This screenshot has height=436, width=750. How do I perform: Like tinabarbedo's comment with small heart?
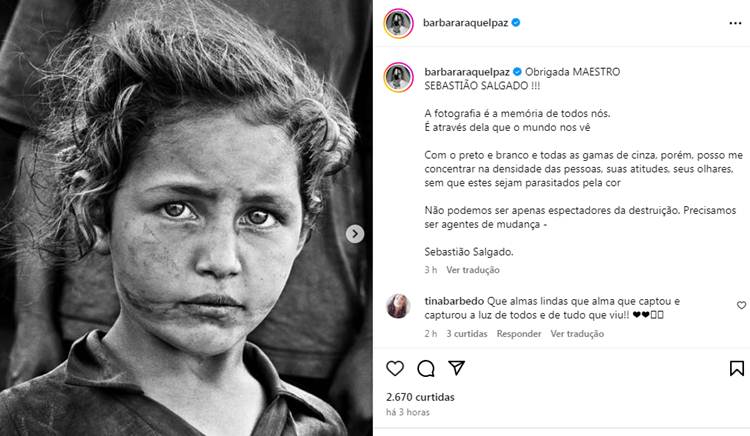pos(741,305)
